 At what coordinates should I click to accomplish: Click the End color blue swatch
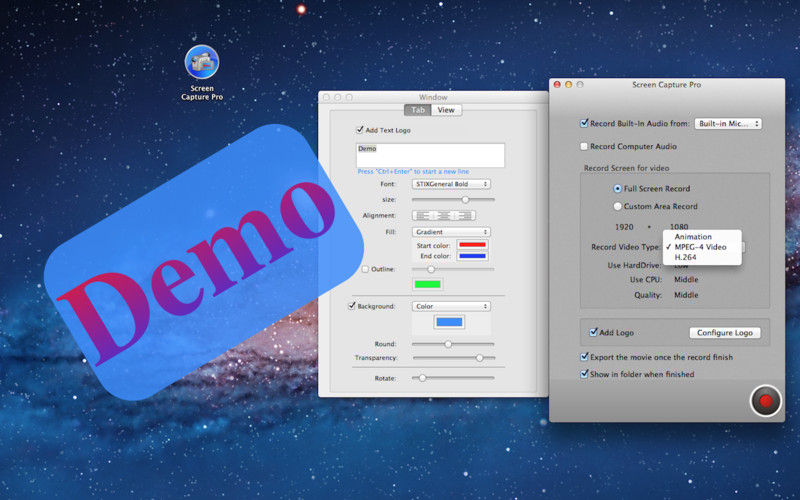[472, 256]
